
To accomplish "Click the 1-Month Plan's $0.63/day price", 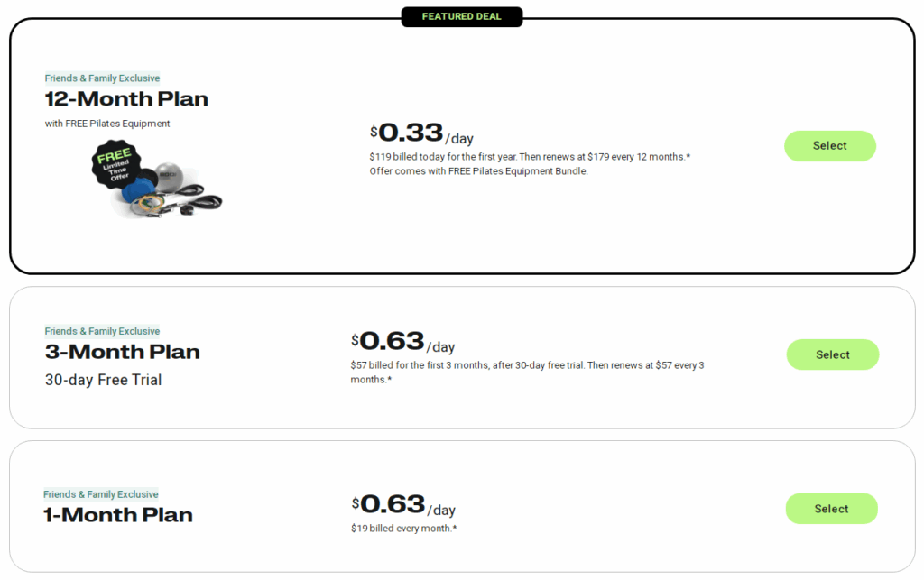I will click(x=402, y=505).
